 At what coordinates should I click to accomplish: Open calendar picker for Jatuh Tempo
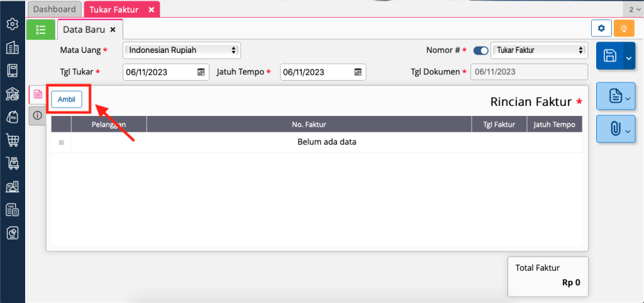click(358, 72)
